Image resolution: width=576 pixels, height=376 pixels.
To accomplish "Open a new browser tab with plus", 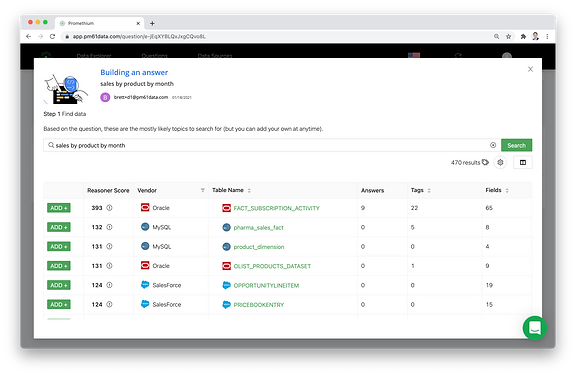I will click(152, 23).
